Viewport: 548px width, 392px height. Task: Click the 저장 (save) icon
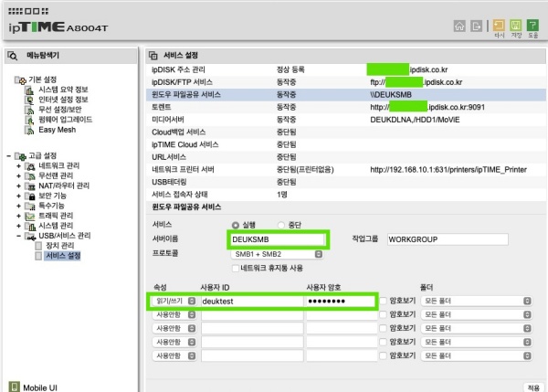517,26
